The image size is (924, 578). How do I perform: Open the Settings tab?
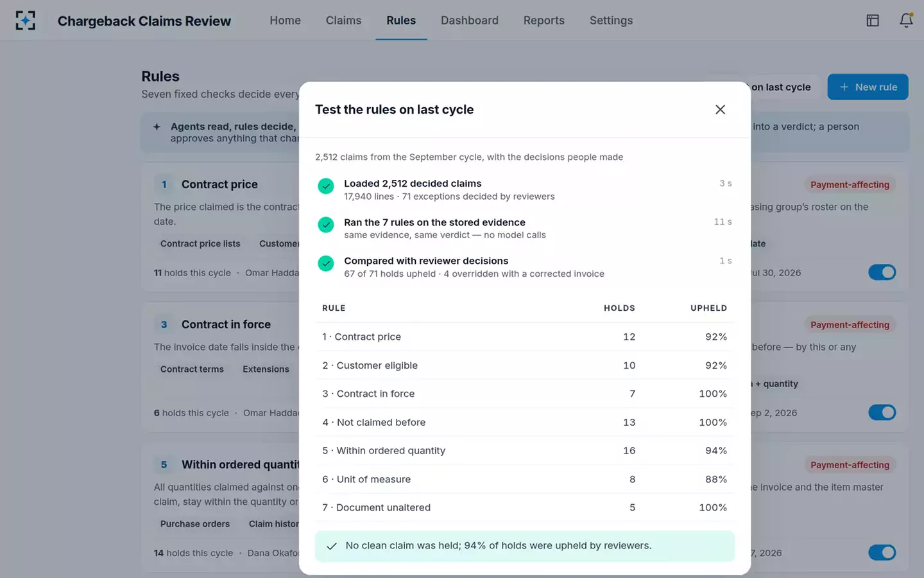click(611, 21)
